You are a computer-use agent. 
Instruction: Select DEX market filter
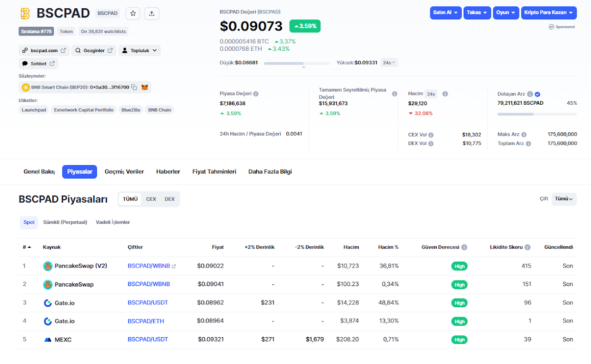169,199
